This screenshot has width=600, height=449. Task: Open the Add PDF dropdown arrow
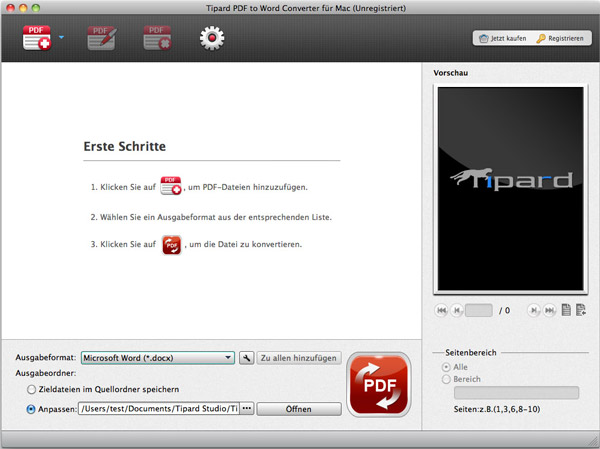[61, 38]
